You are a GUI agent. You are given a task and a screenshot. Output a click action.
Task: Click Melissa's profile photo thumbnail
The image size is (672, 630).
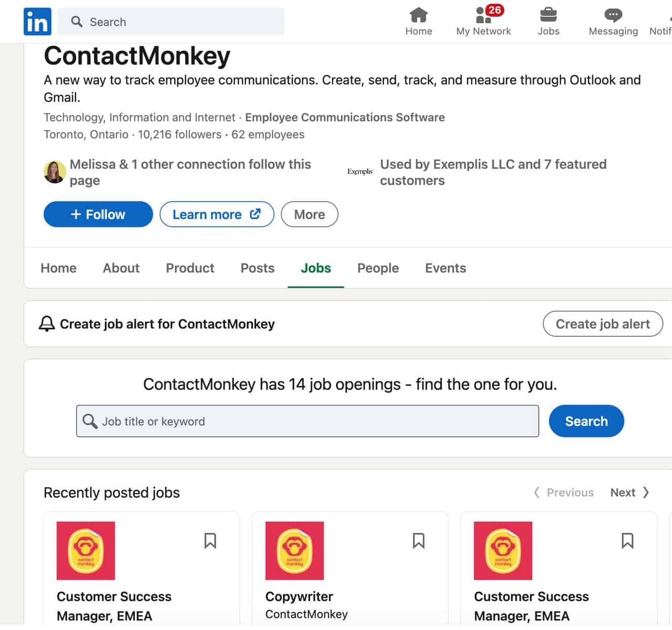(x=55, y=172)
